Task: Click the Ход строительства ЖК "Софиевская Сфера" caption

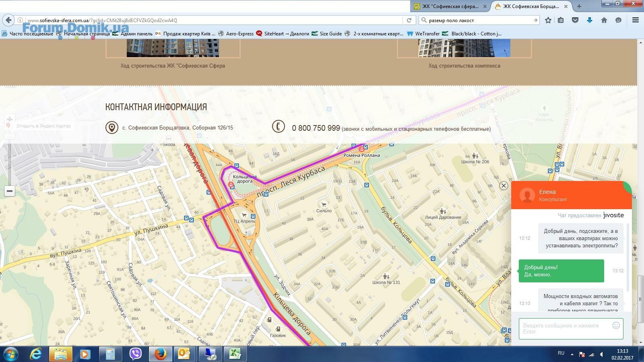Action: click(173, 66)
